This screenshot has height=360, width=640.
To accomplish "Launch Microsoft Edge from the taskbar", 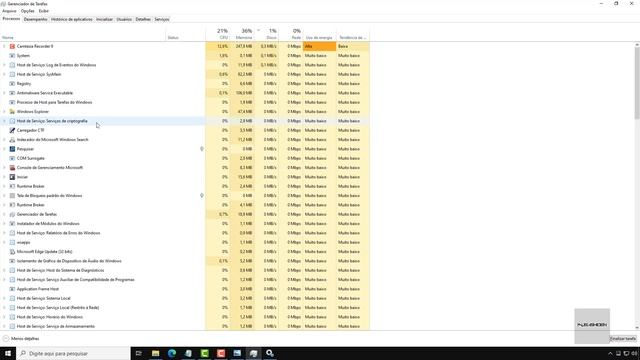I will pyautogui.click(x=172, y=353).
